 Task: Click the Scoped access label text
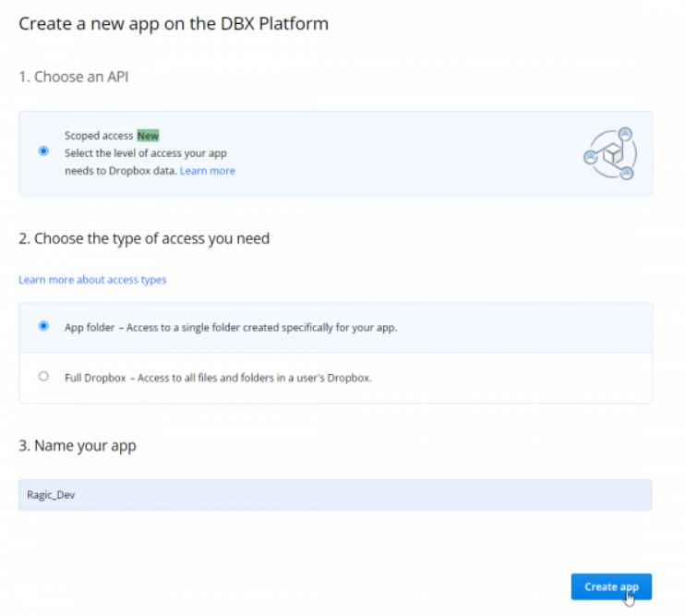(99, 135)
